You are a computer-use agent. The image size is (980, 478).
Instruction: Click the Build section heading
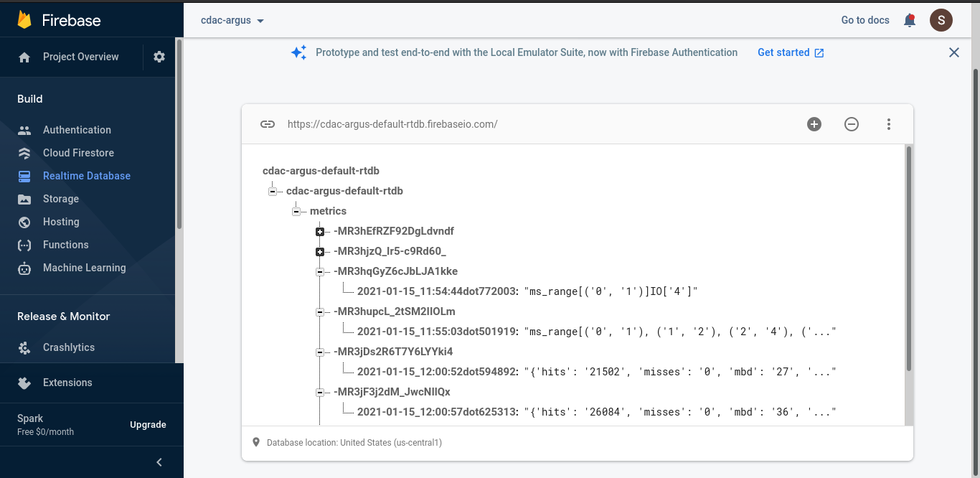(30, 99)
